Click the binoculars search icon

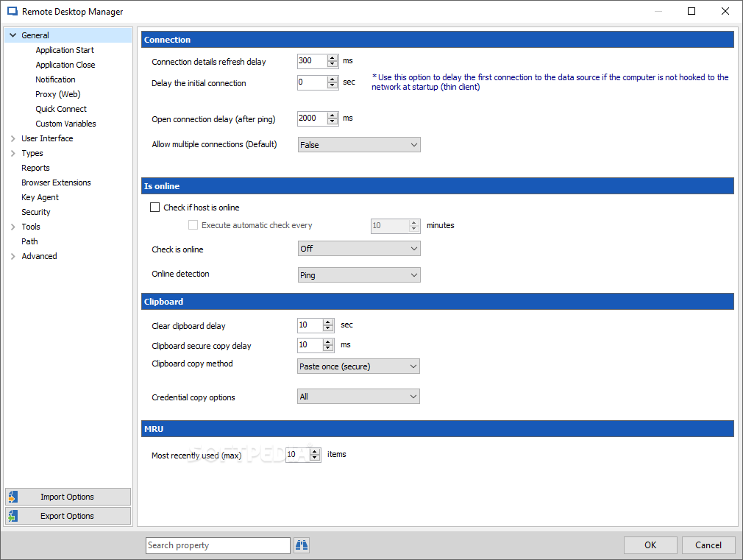302,545
